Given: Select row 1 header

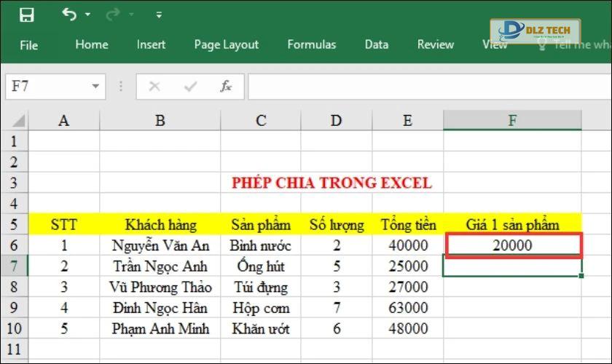Looking at the screenshot, I should (x=14, y=141).
